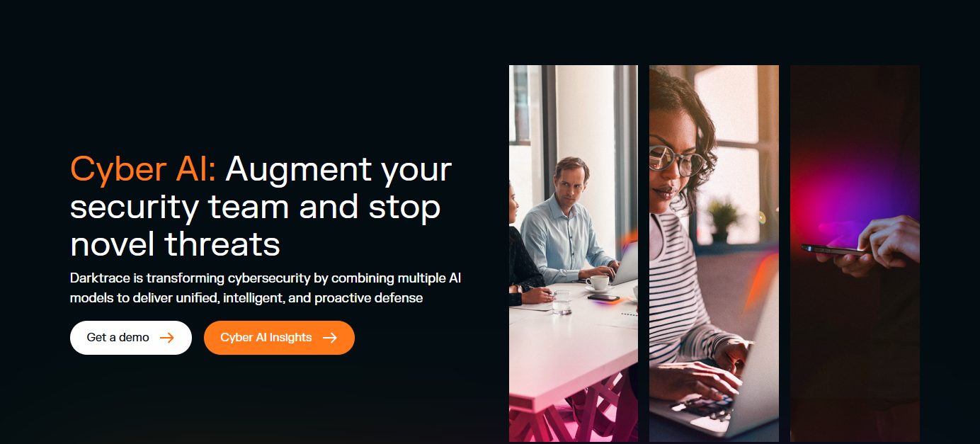The image size is (980, 444).
Task: Open the Cyber AI Insights button
Action: 279,338
